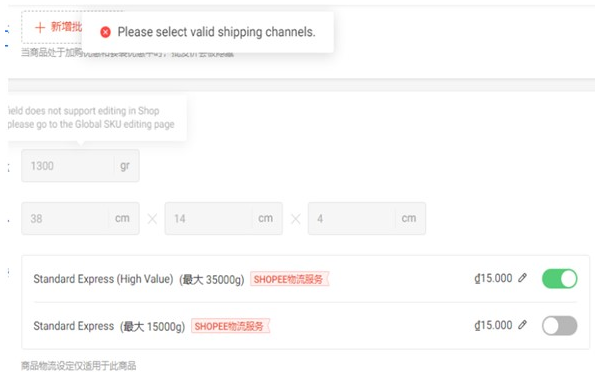Click the ₫15.000 fee on High Value row

pos(493,278)
